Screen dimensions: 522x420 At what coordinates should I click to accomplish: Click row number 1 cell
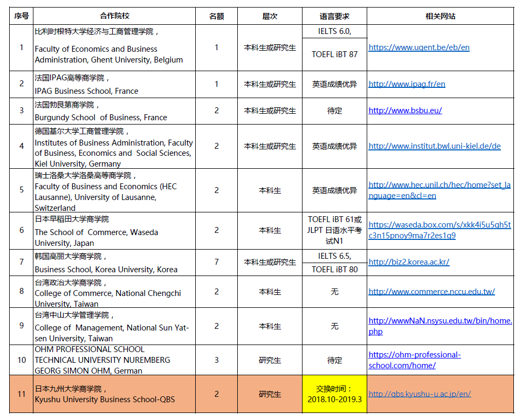[x=22, y=47]
